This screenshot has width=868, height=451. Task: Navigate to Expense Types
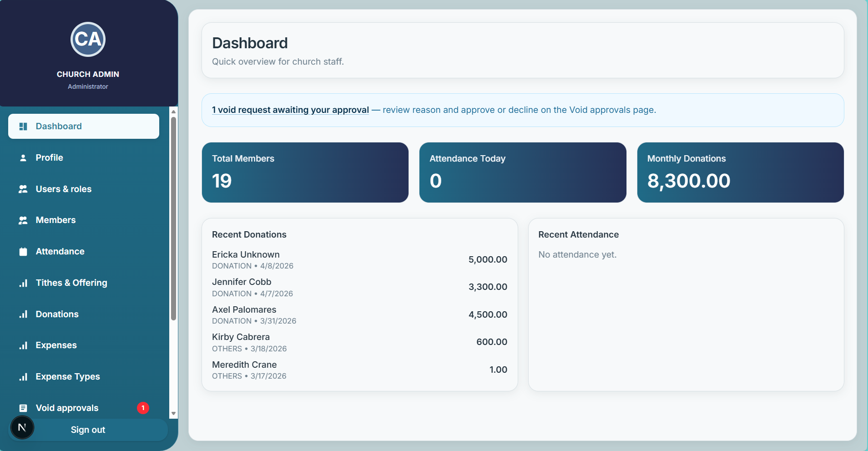[x=68, y=376]
